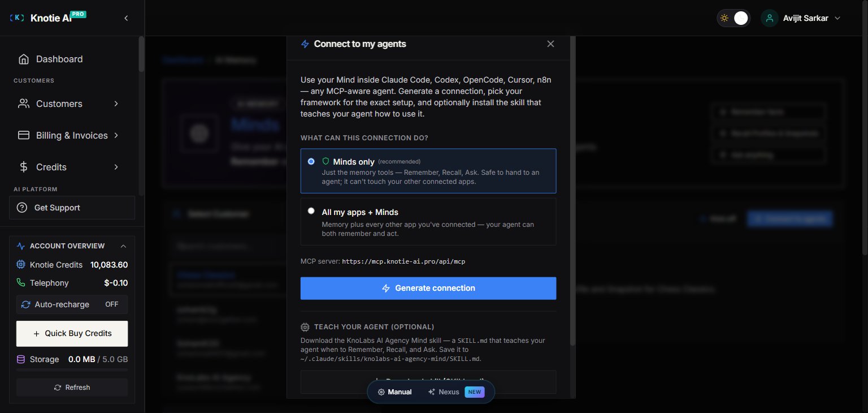Click the Billing card icon
This screenshot has height=413, width=868.
coord(23,135)
